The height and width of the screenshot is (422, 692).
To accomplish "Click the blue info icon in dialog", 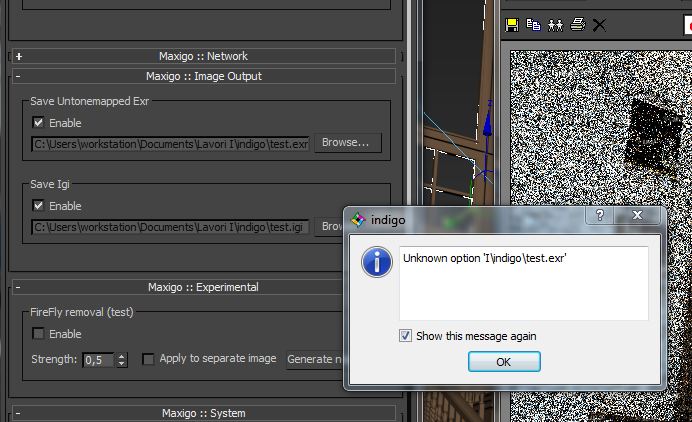I will (376, 263).
